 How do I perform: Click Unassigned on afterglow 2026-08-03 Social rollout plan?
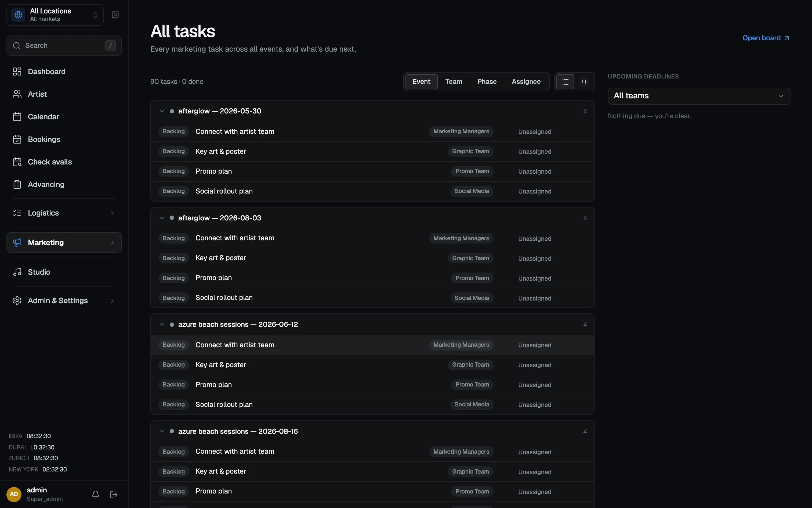(535, 298)
